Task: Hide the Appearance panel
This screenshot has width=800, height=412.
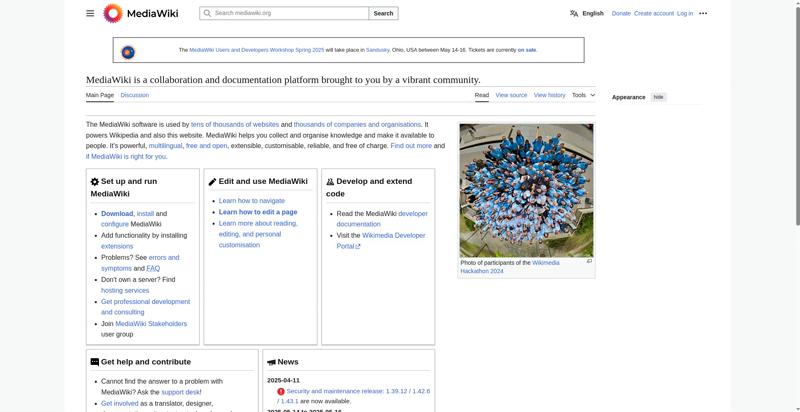Action: [659, 97]
